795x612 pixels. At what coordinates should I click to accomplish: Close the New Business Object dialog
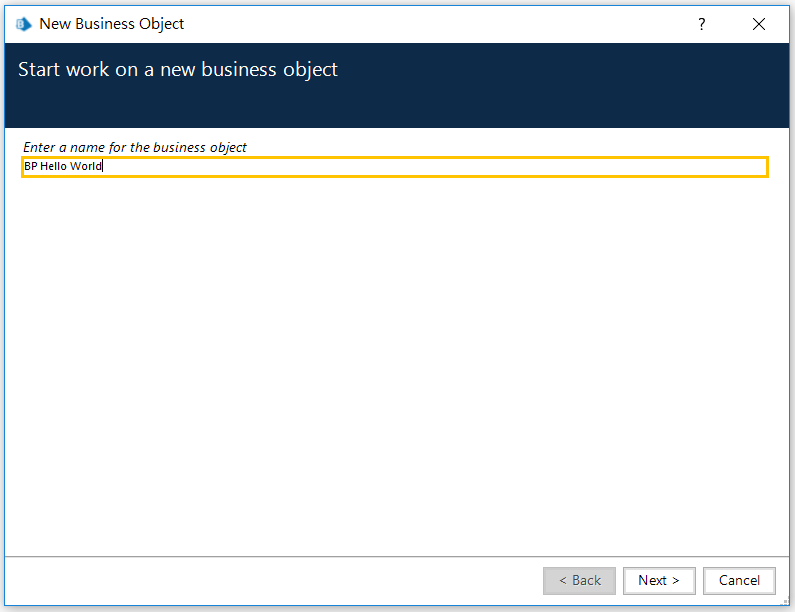[758, 24]
